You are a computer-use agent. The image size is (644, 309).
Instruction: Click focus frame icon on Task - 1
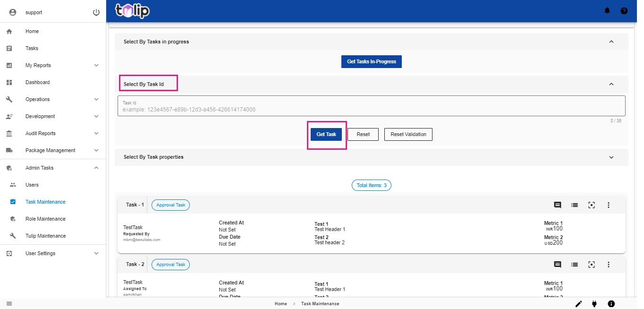coord(592,205)
